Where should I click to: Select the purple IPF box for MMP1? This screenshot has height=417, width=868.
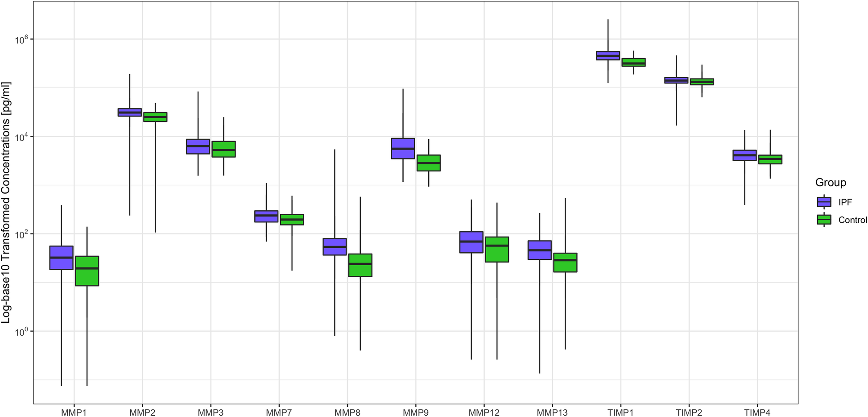tap(62, 258)
